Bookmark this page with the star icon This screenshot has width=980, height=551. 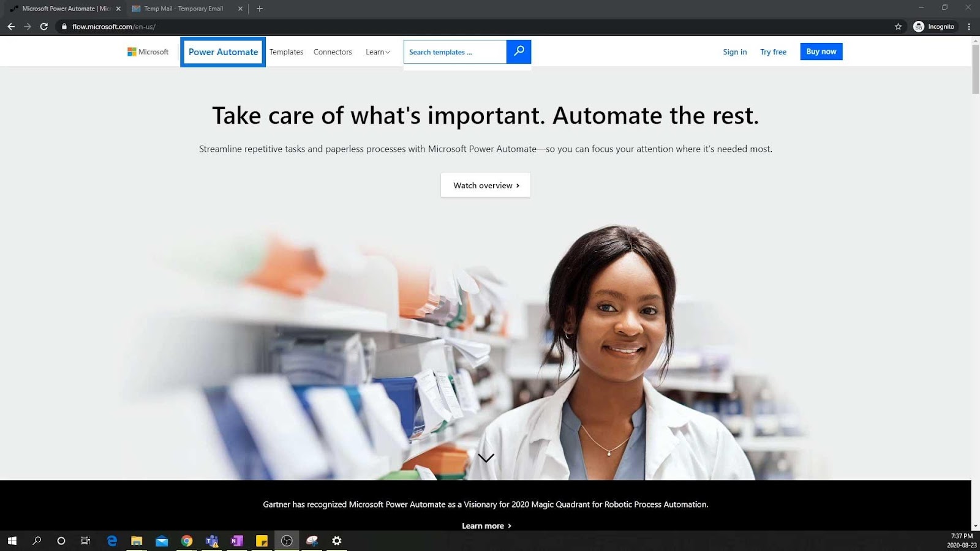[898, 26]
